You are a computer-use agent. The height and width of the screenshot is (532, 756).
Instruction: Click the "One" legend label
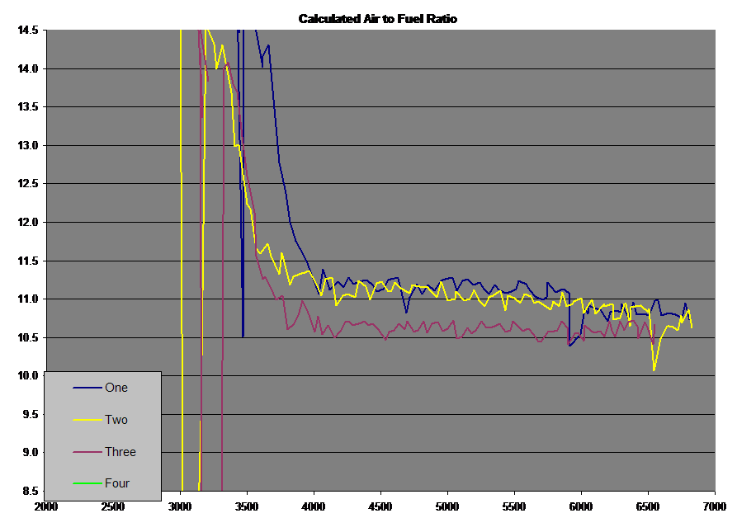tap(116, 388)
